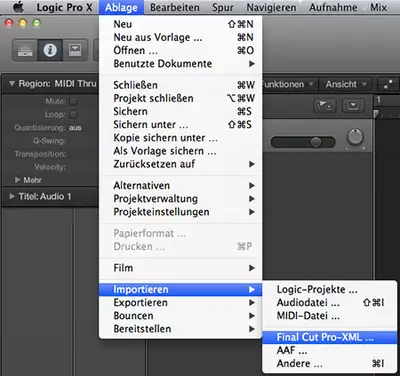Collapse the Region: MIDI Thru section
The width and height of the screenshot is (400, 376).
[x=12, y=83]
